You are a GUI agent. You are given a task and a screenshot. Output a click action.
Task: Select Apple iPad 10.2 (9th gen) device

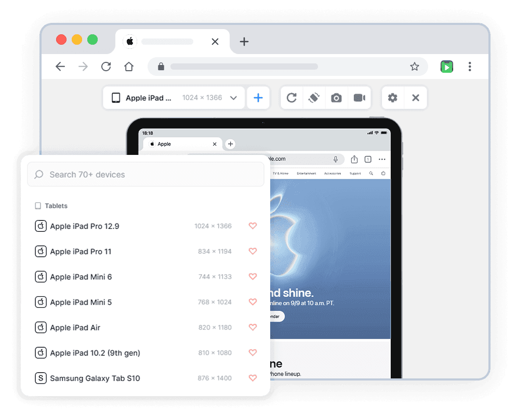click(145, 353)
